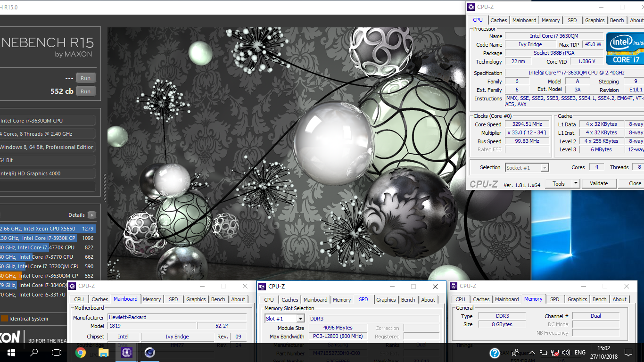Click the Ivy Bridge code name field

[x=530, y=44]
